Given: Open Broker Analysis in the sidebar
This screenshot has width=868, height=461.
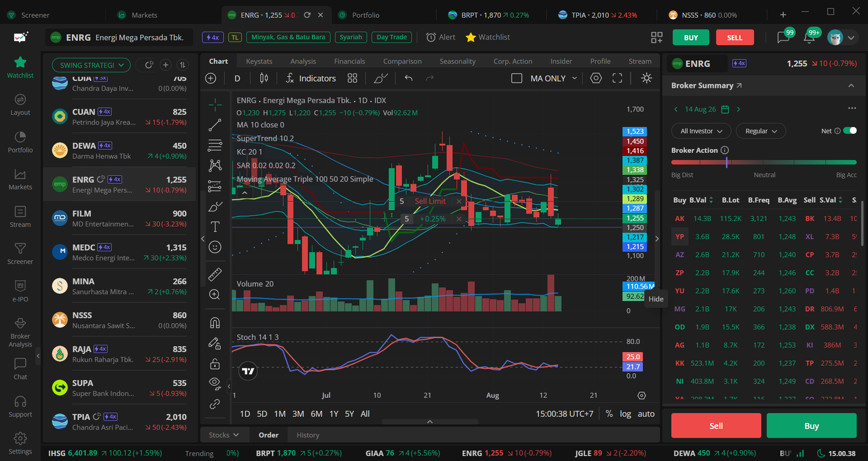Looking at the screenshot, I should point(20,333).
